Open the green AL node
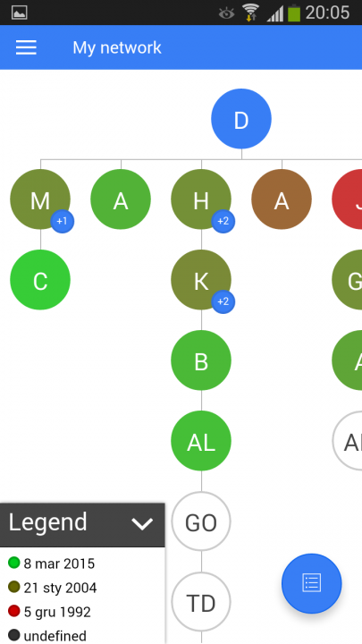The image size is (362, 644). point(201,441)
